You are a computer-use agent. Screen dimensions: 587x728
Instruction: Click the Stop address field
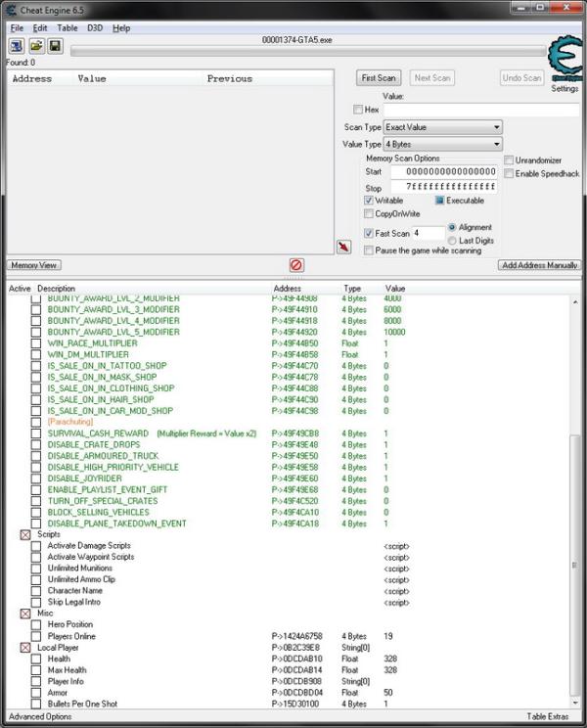[x=443, y=187]
